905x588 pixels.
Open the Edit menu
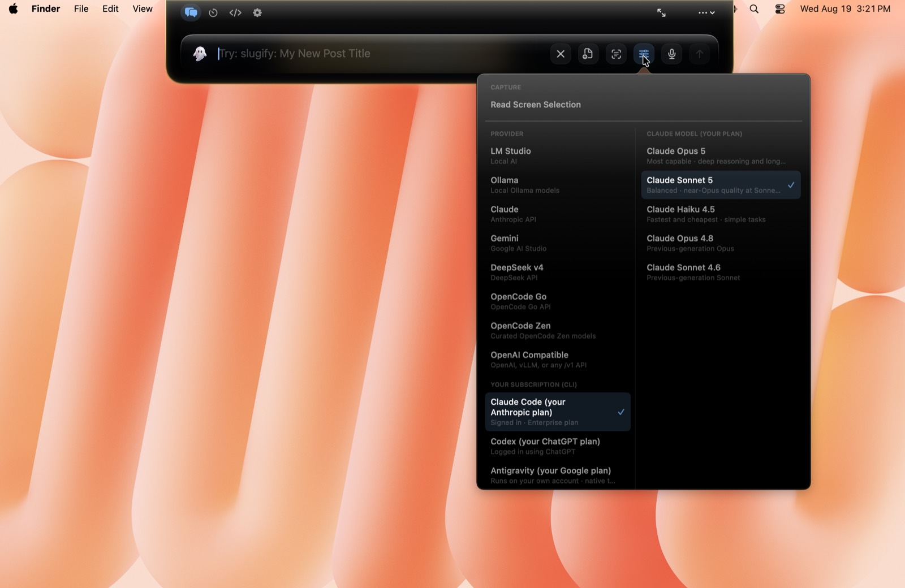point(110,8)
